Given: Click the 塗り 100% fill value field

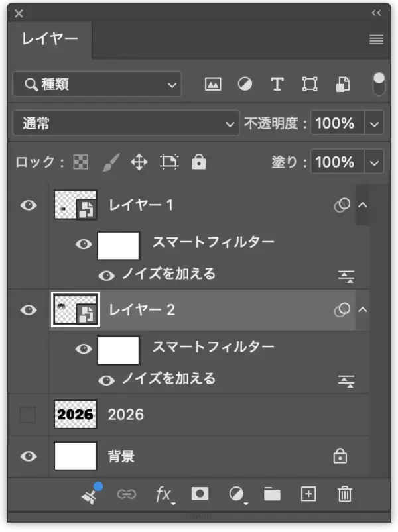Looking at the screenshot, I should (337, 162).
